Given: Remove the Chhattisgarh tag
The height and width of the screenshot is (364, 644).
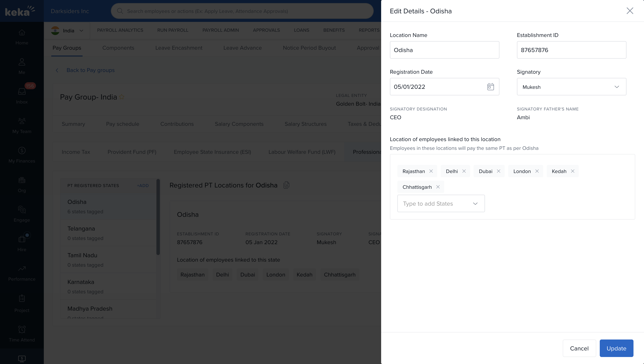Looking at the screenshot, I should click(438, 187).
